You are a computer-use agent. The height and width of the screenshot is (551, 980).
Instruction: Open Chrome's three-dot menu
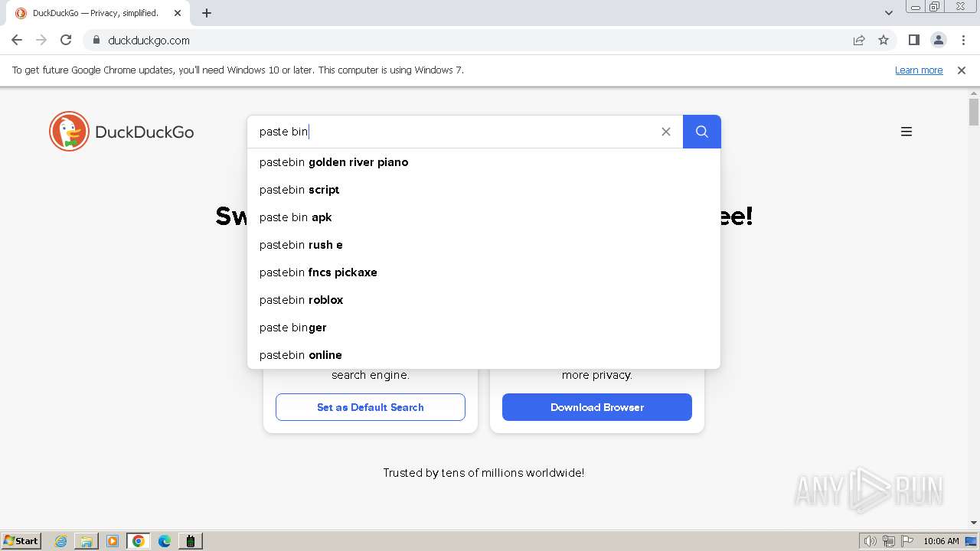[963, 40]
